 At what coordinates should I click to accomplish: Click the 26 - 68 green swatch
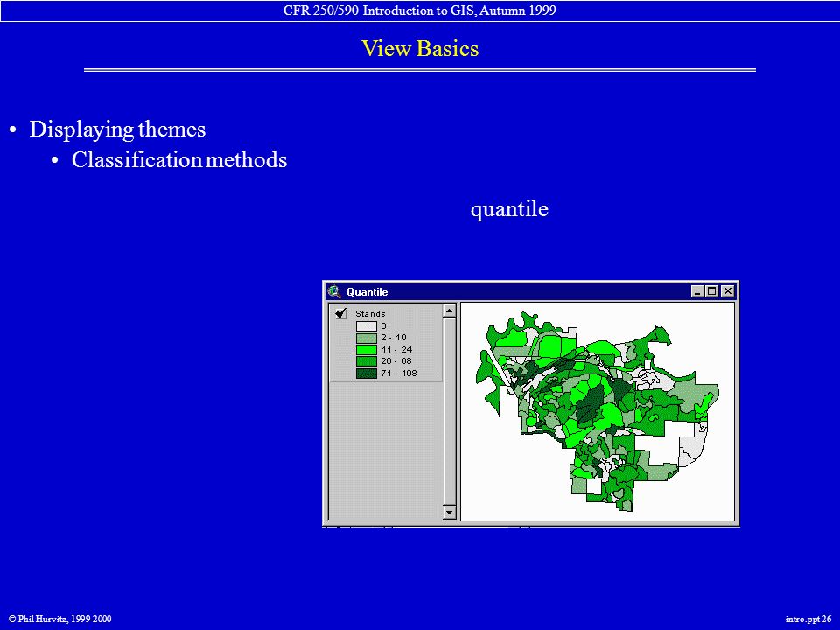367,361
